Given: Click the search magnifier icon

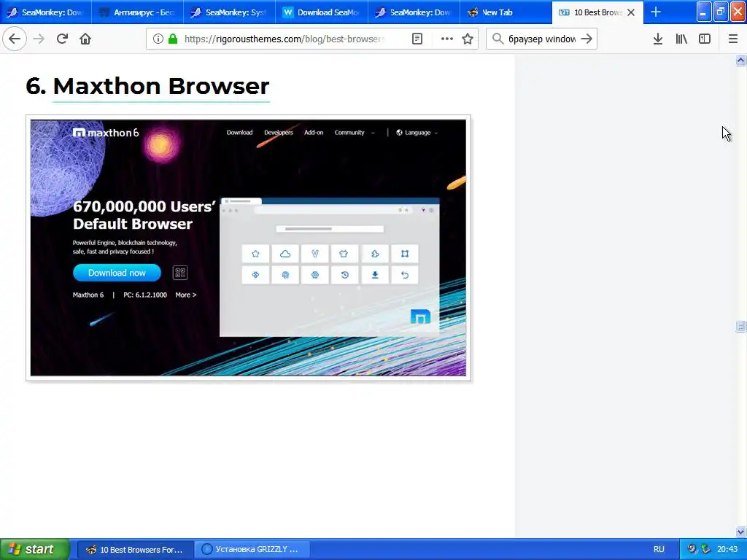Looking at the screenshot, I should pos(498,39).
